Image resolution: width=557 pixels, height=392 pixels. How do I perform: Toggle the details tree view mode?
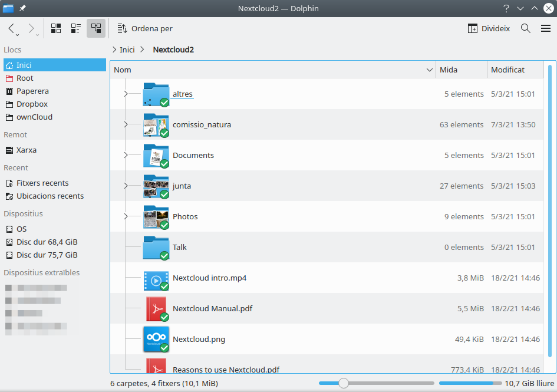(x=95, y=28)
